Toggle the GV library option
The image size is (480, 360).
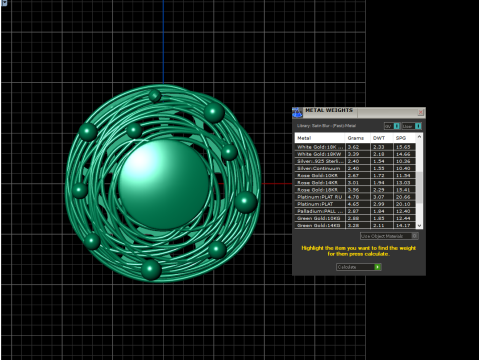point(392,126)
